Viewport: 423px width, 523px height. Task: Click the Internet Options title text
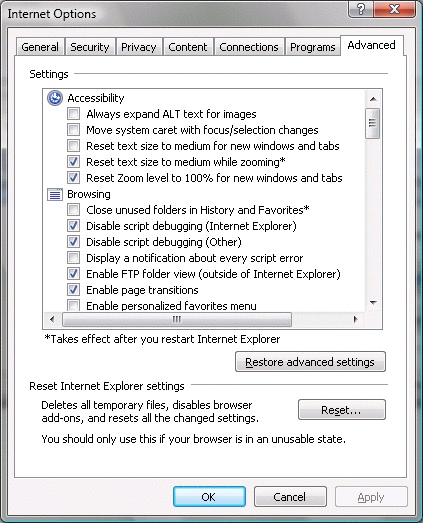click(52, 14)
